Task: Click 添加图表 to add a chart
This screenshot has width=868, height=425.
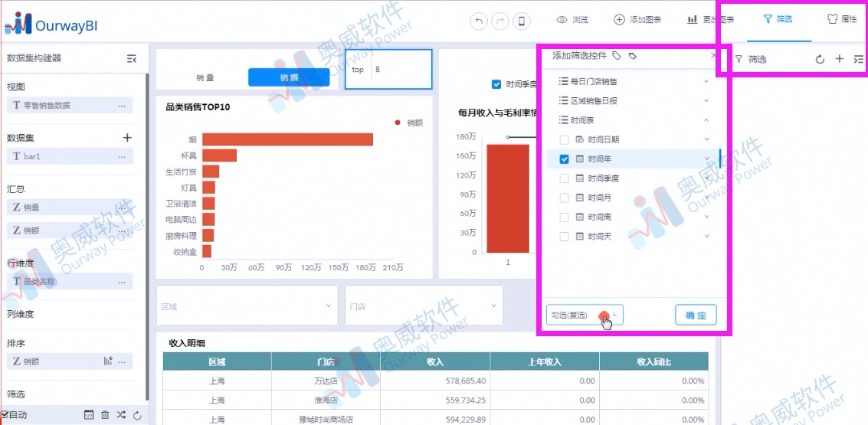Action: coord(637,20)
